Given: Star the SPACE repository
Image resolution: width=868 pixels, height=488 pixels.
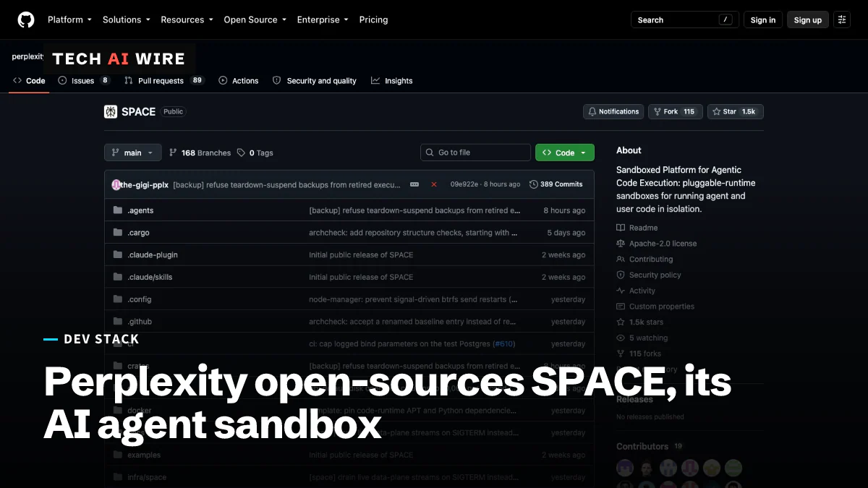Looking at the screenshot, I should click(735, 111).
